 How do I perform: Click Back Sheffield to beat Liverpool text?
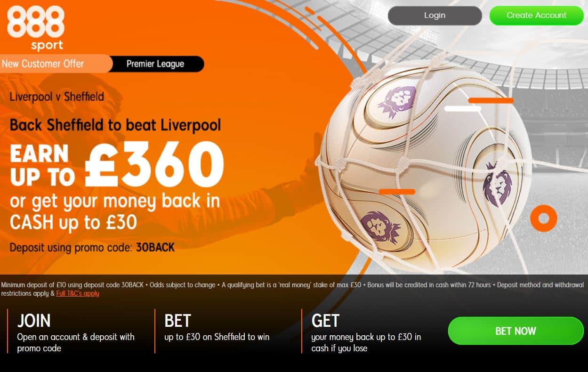[115, 125]
